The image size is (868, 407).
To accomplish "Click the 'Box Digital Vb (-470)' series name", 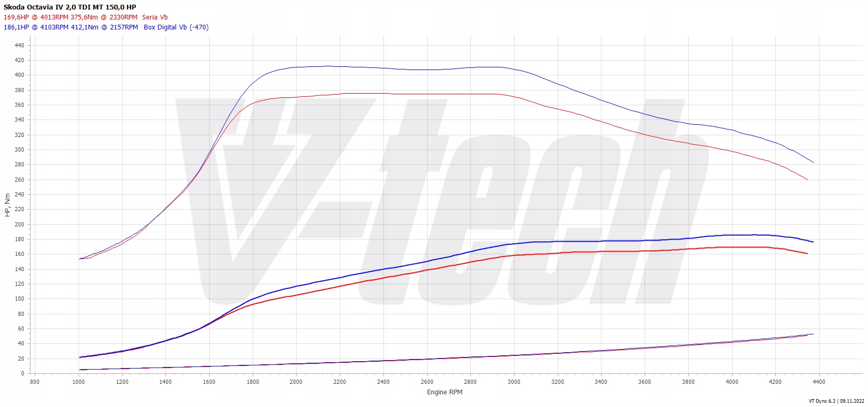I will tap(176, 27).
